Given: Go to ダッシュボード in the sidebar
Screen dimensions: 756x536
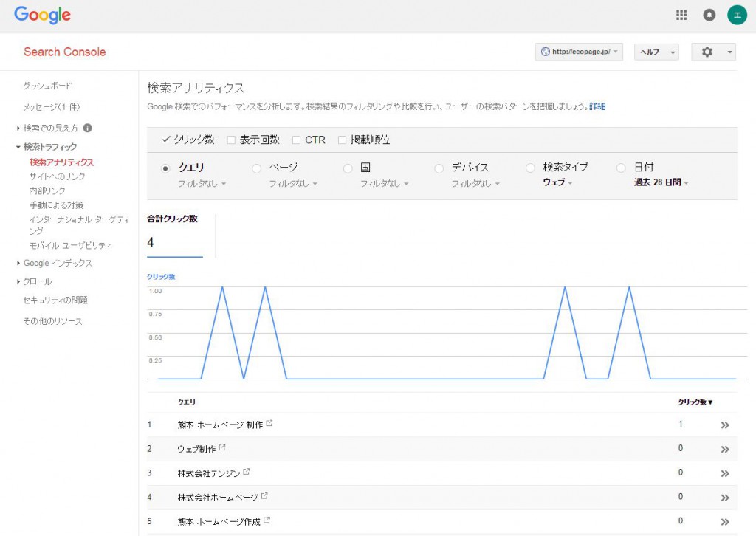Looking at the screenshot, I should (x=47, y=86).
